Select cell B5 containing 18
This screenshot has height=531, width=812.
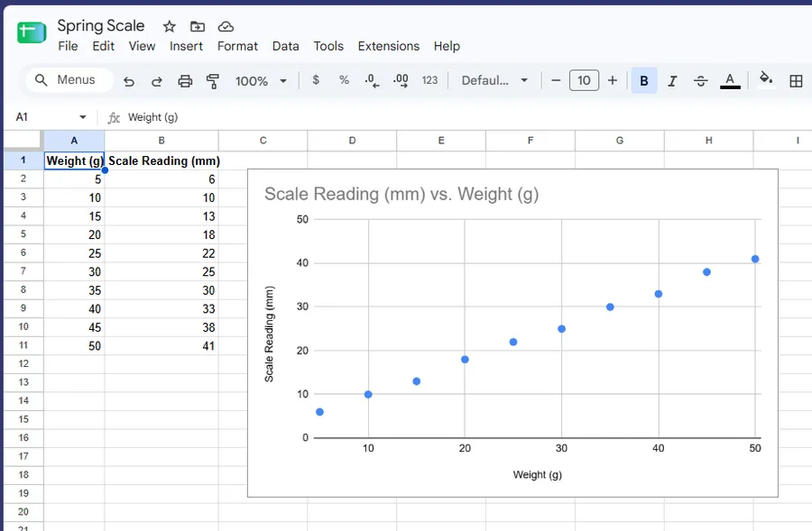(161, 235)
